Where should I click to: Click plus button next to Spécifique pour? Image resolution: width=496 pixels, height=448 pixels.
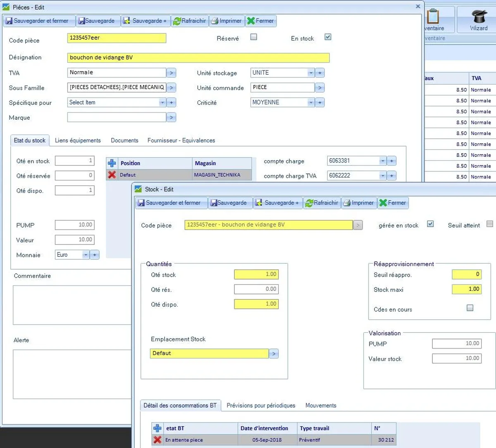(172, 102)
